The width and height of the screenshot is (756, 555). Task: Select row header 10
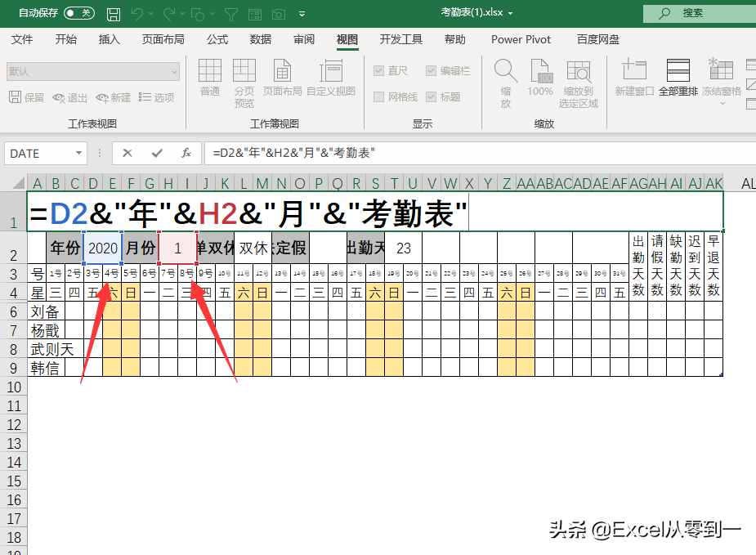[x=14, y=387]
